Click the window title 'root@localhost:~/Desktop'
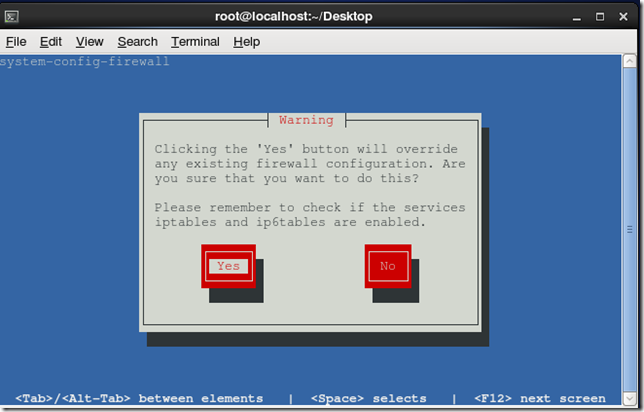Image resolution: width=644 pixels, height=412 pixels. (x=294, y=16)
